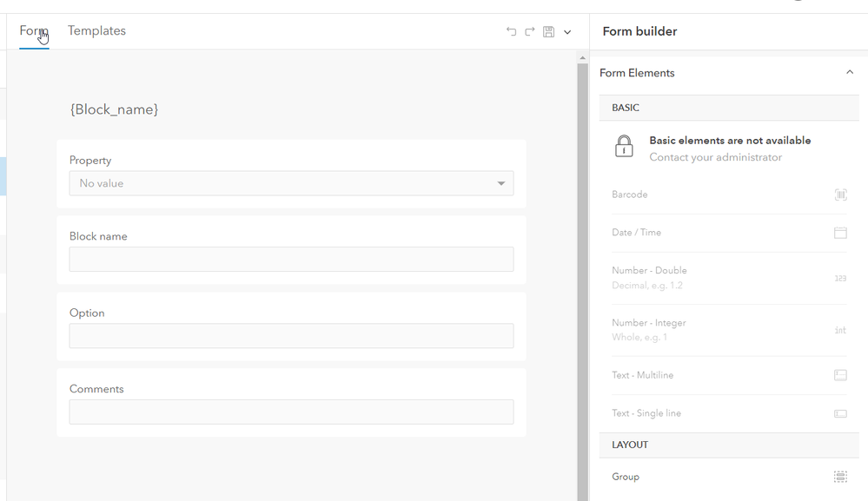Click the Group layout icon
The height and width of the screenshot is (501, 868).
pos(840,477)
